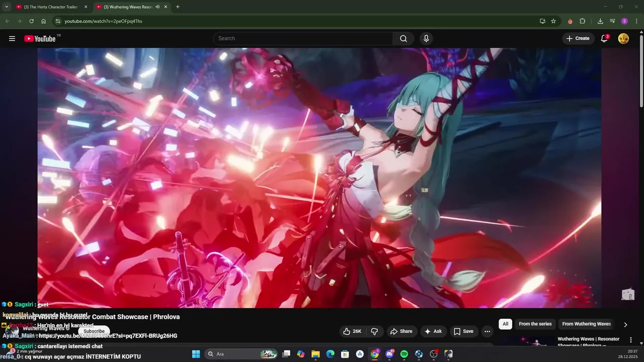This screenshot has width=644, height=362.
Task: Focus the YouTube search field
Action: pyautogui.click(x=303, y=38)
